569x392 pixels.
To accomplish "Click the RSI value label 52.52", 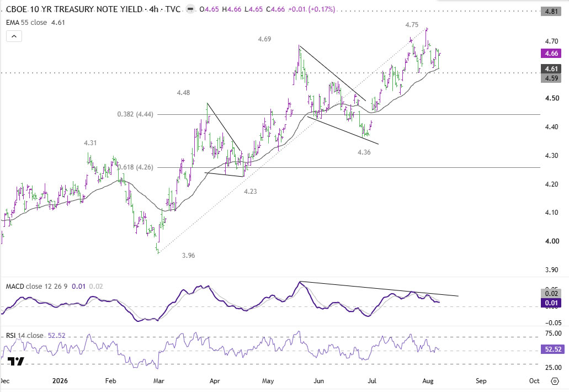I will (x=552, y=349).
